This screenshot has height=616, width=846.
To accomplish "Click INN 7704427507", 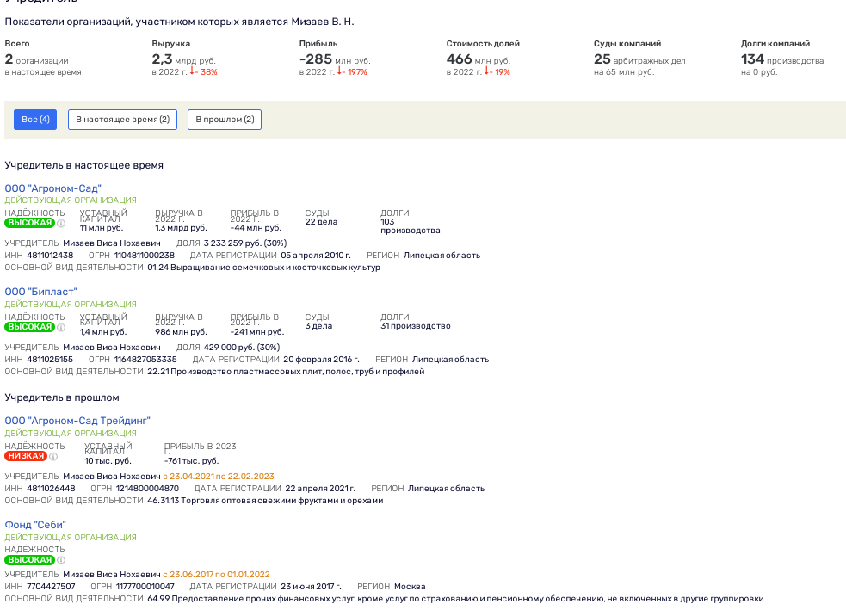I will pyautogui.click(x=51, y=587).
